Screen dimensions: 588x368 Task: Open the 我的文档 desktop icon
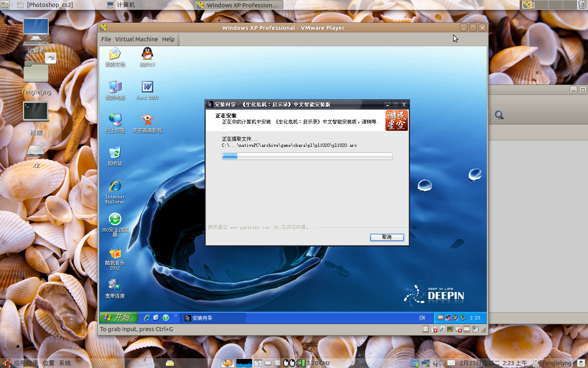pyautogui.click(x=115, y=57)
